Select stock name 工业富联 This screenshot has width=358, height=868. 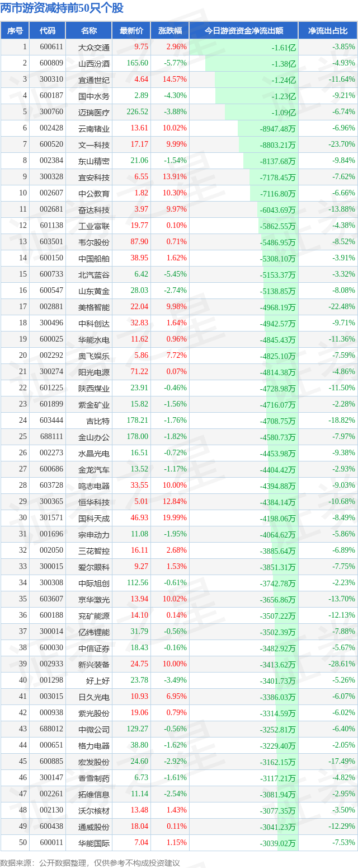(94, 226)
